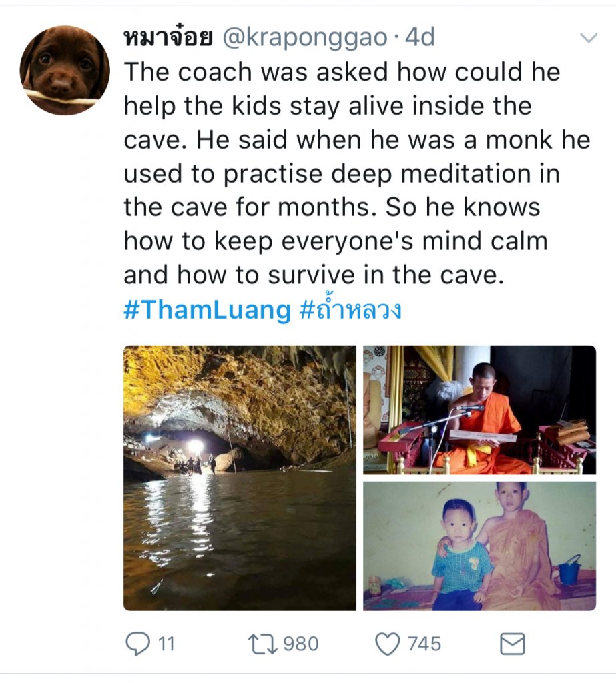Visit the @kraponggao username handle

(304, 38)
